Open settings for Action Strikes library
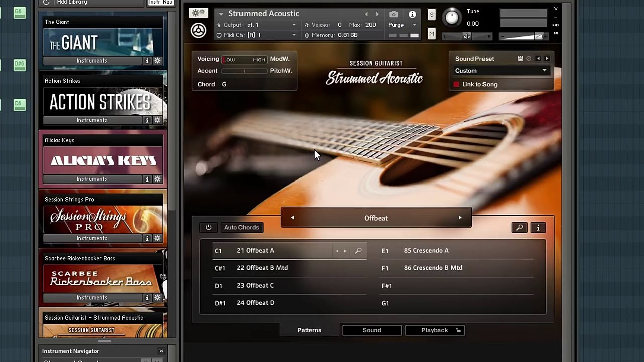Screen dimensions: 644x362 (x=157, y=120)
